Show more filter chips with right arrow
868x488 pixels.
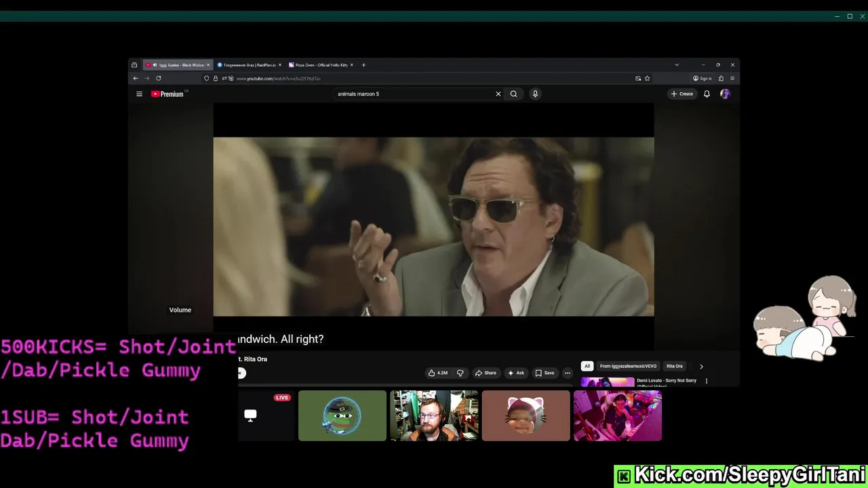coord(701,366)
